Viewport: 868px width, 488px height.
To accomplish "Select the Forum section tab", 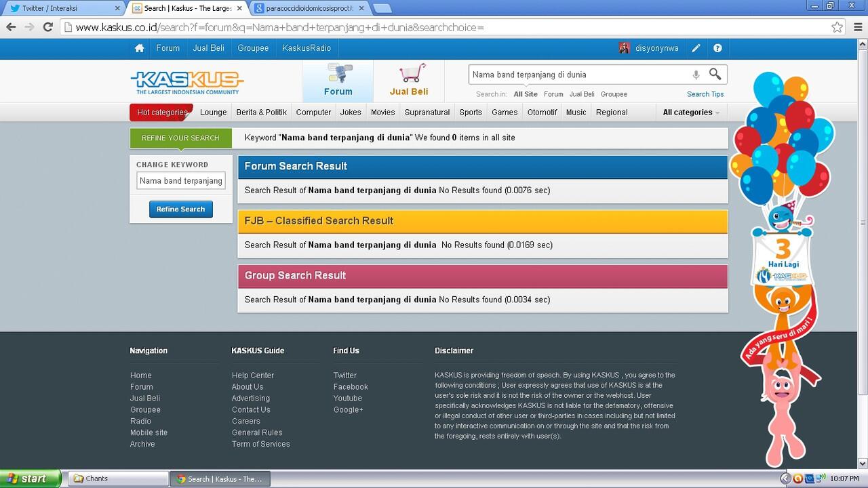I will (338, 81).
